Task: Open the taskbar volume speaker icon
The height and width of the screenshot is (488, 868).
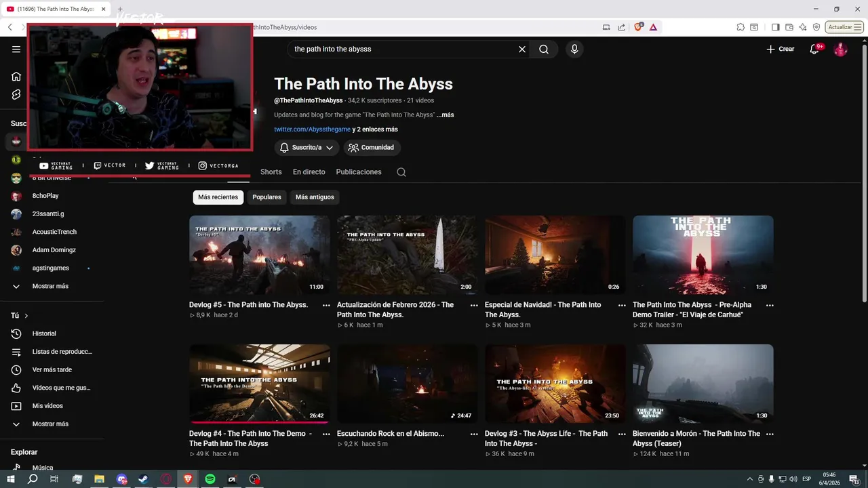Action: (x=793, y=479)
